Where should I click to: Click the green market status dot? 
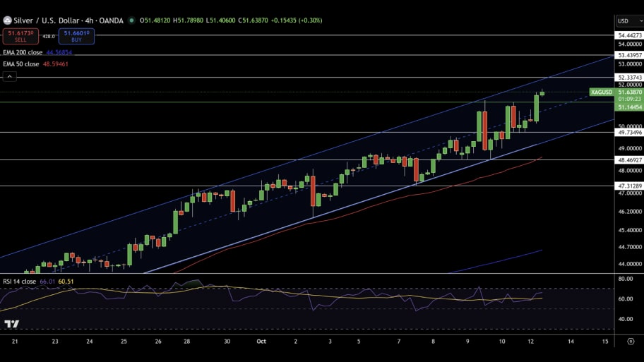point(131,20)
